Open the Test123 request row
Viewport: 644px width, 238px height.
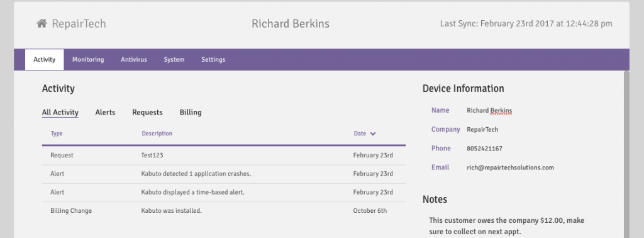point(223,156)
